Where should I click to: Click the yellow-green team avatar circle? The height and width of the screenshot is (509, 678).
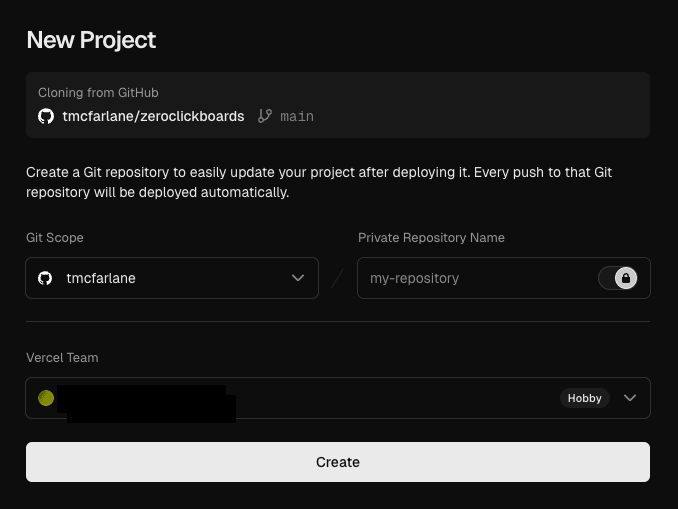pos(46,398)
